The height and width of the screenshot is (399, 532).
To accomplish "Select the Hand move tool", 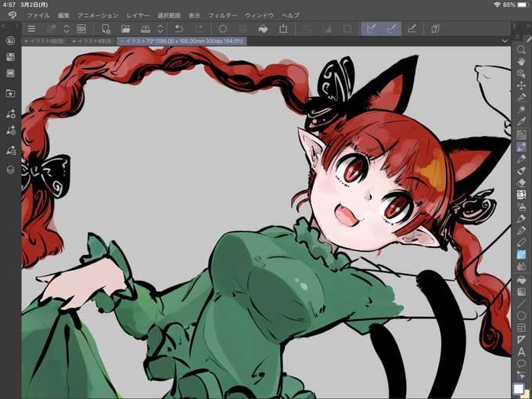I will coord(521,62).
